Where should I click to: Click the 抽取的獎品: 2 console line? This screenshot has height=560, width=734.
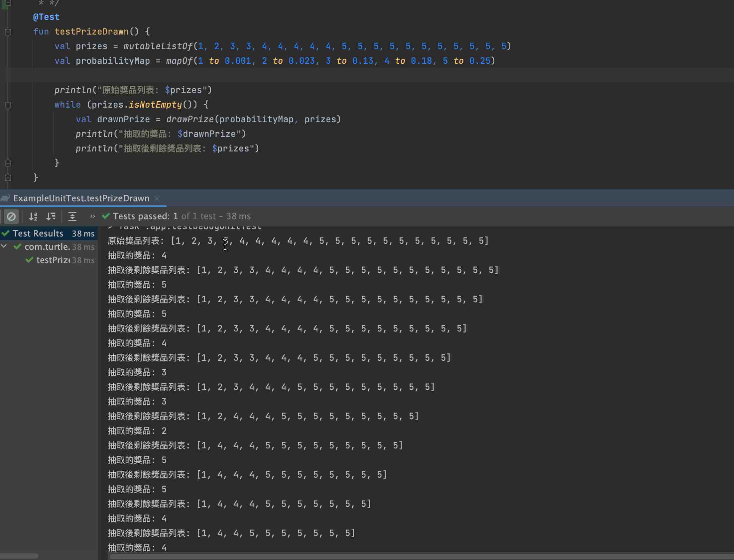137,431
